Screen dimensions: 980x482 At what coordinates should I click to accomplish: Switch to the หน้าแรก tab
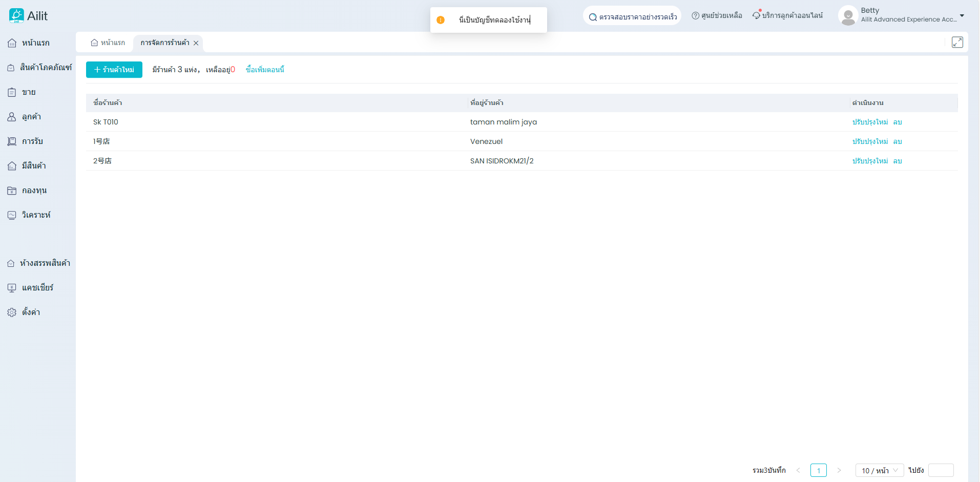click(108, 43)
